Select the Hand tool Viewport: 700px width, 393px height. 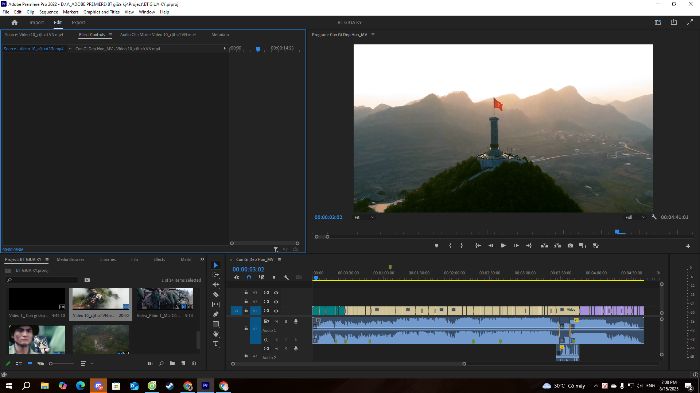click(x=216, y=334)
